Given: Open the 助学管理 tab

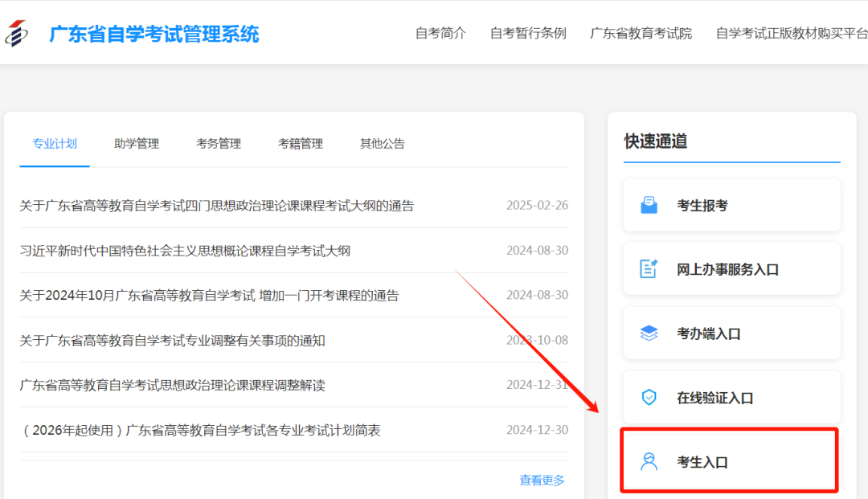Looking at the screenshot, I should [137, 144].
